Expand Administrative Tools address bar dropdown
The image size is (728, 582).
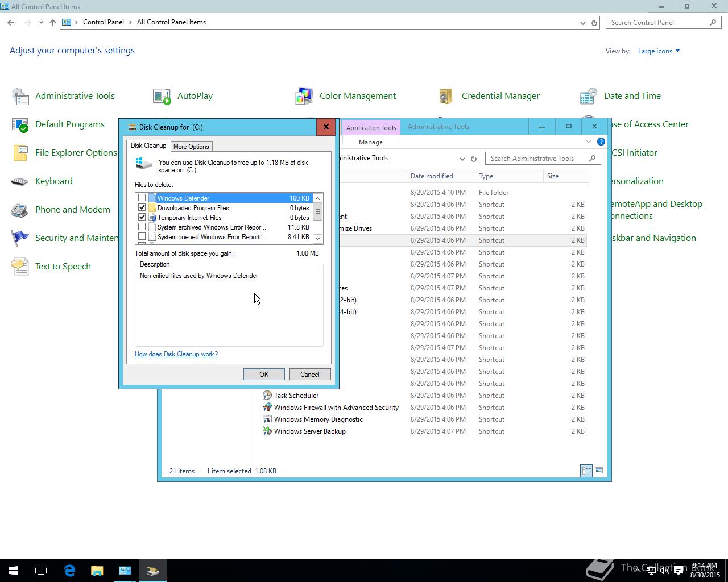click(x=462, y=159)
